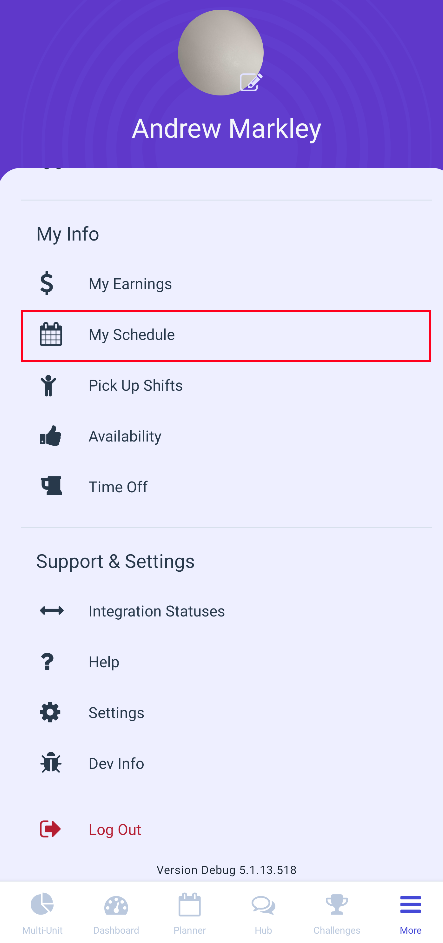Open the Planner tab
Image resolution: width=443 pixels, height=943 pixels.
coord(189,913)
